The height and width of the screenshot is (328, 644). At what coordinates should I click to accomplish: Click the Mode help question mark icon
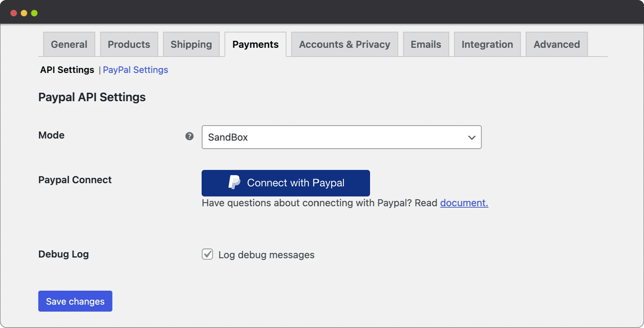189,136
